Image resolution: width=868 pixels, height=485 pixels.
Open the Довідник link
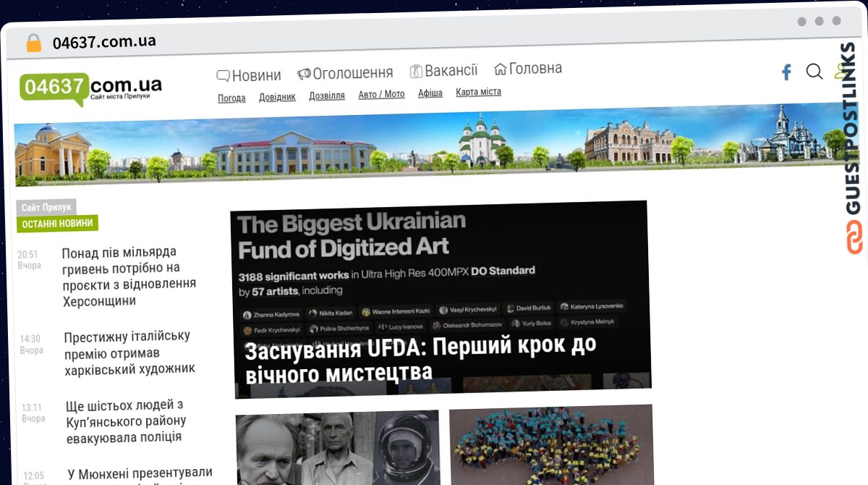(x=277, y=96)
